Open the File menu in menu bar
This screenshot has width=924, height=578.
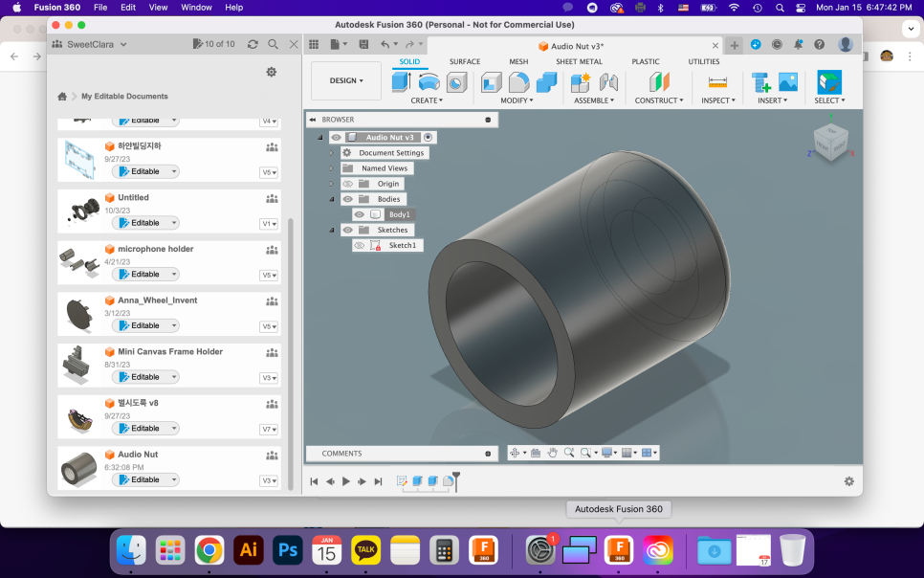pos(100,7)
